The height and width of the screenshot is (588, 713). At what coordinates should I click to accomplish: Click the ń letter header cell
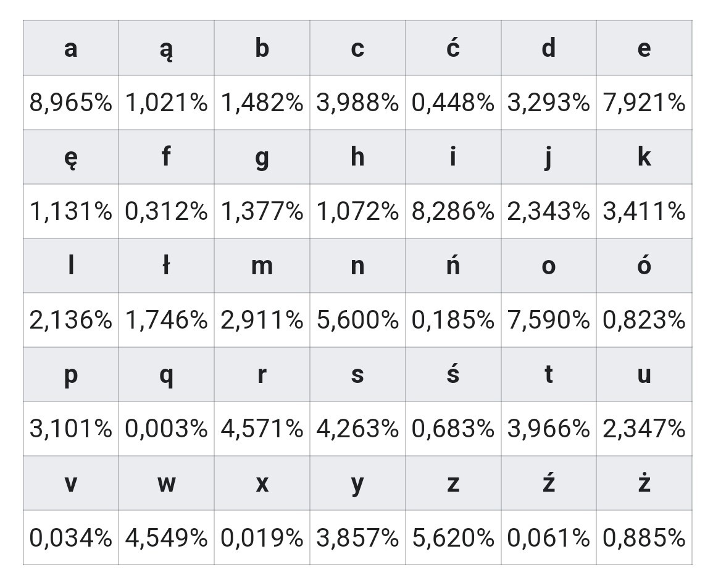(x=453, y=266)
